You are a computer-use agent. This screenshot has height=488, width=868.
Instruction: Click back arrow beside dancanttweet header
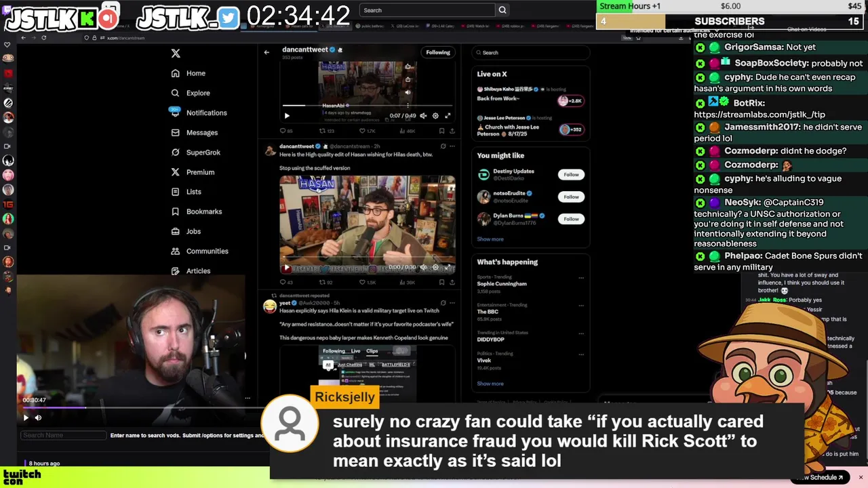tap(267, 52)
